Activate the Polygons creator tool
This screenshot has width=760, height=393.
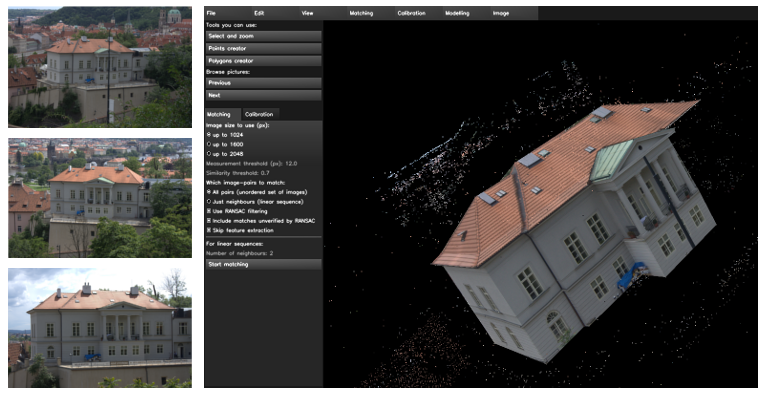pos(264,61)
